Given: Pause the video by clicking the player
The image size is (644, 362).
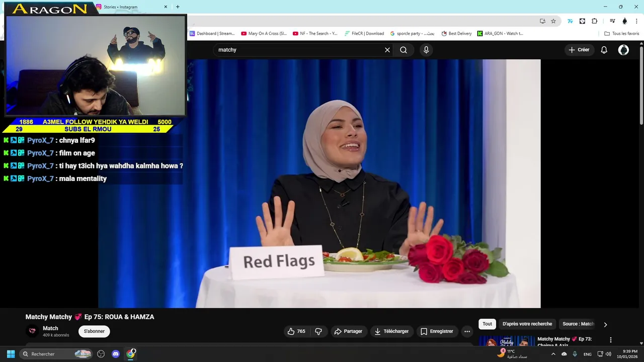Looking at the screenshot, I should point(319,184).
